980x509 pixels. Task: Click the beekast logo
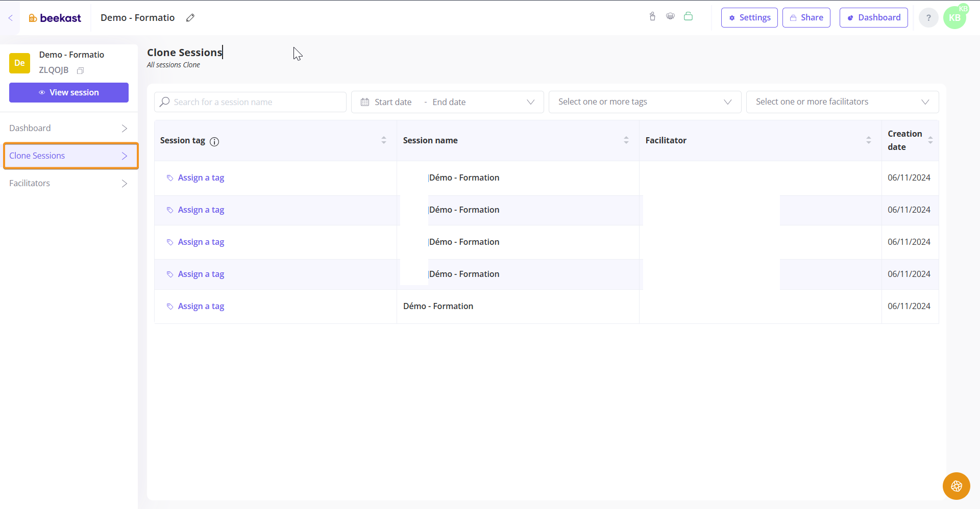(x=55, y=18)
